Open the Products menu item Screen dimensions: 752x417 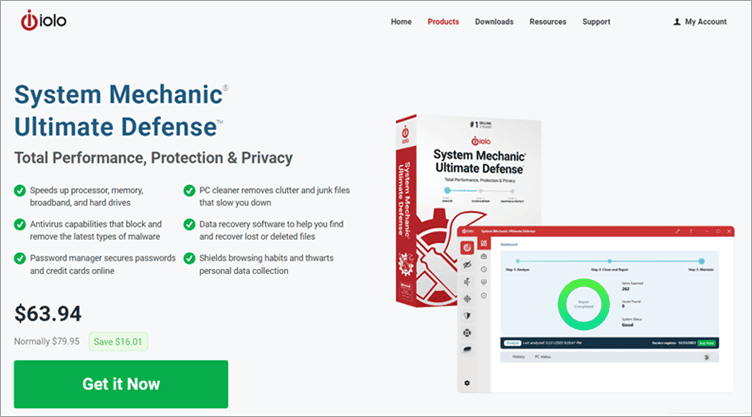(443, 22)
